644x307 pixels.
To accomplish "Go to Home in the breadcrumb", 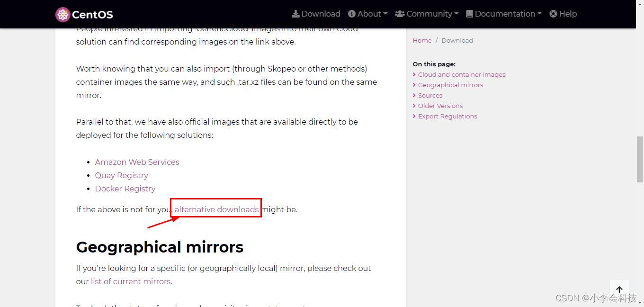I will 422,40.
